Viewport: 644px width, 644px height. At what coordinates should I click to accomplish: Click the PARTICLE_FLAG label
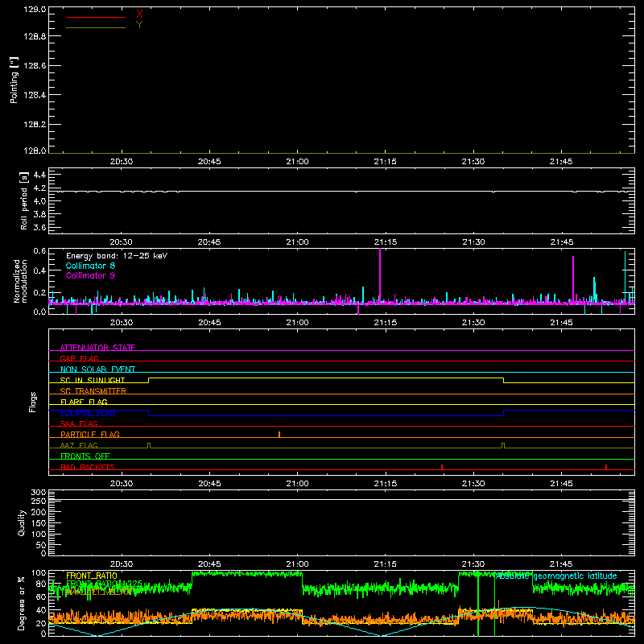point(90,434)
